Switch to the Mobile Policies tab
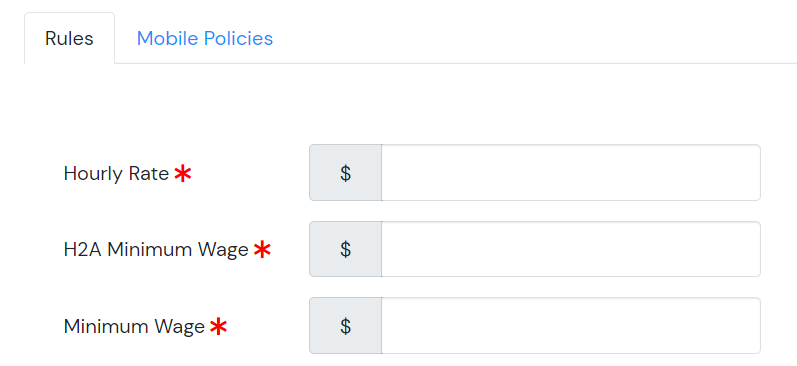The width and height of the screenshot is (797, 366). [x=205, y=38]
